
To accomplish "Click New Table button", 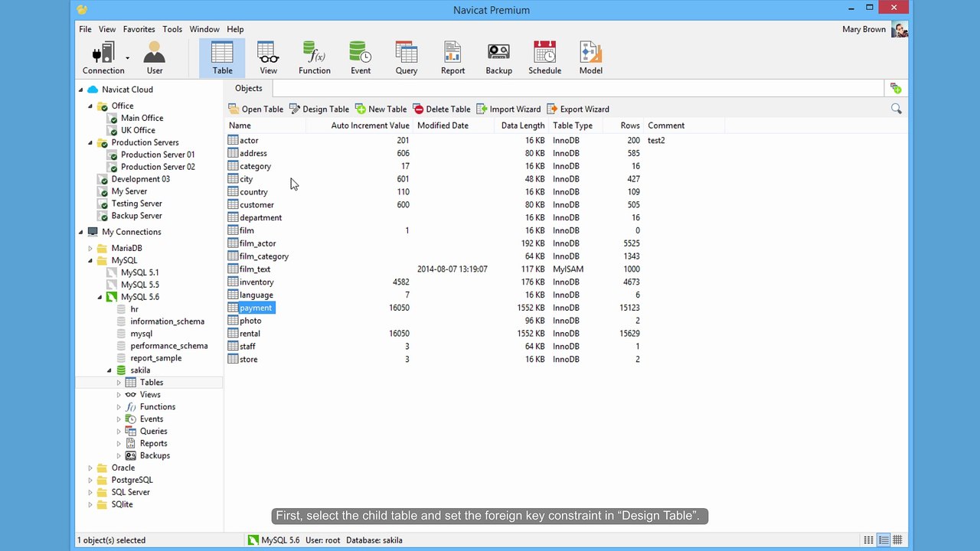I will 381,109.
